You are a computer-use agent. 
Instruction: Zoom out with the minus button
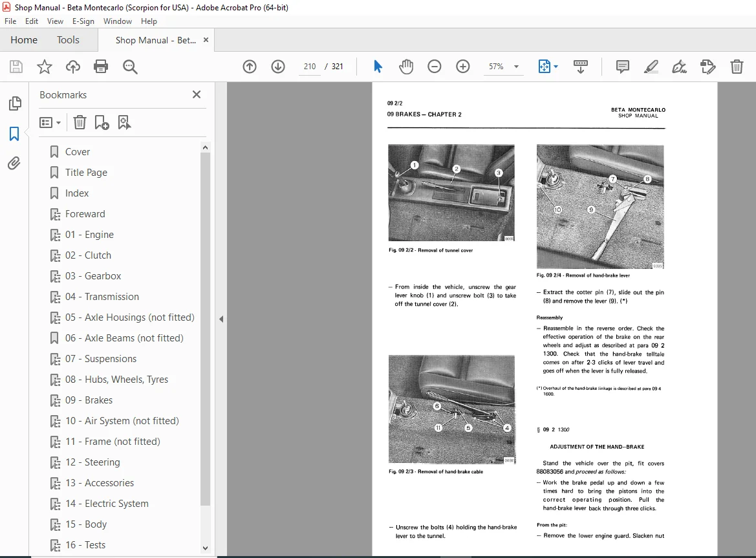435,67
